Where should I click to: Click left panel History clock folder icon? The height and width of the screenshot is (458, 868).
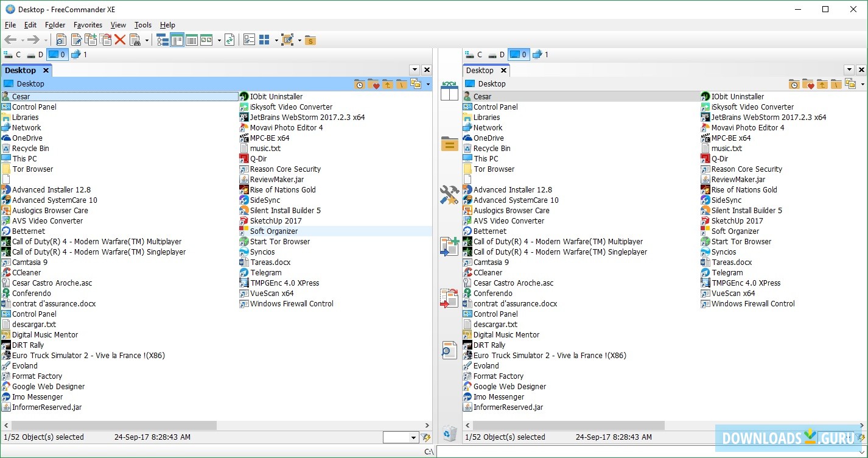coord(359,84)
